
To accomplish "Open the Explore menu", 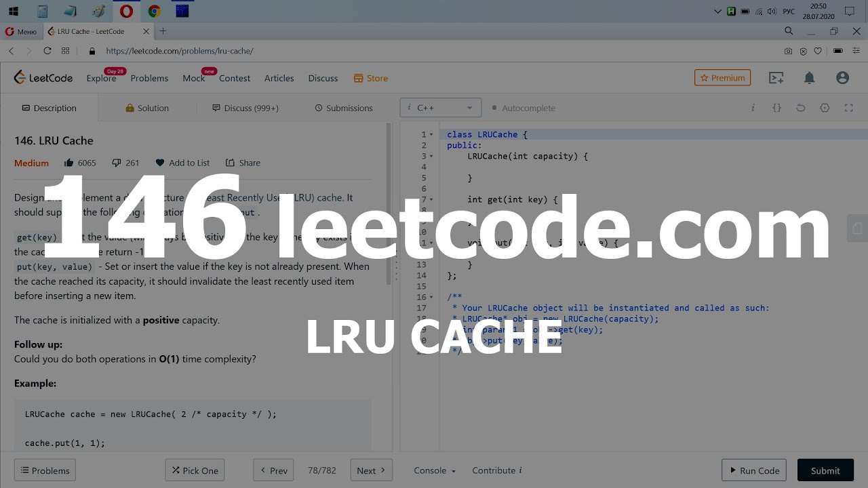I will 101,79.
